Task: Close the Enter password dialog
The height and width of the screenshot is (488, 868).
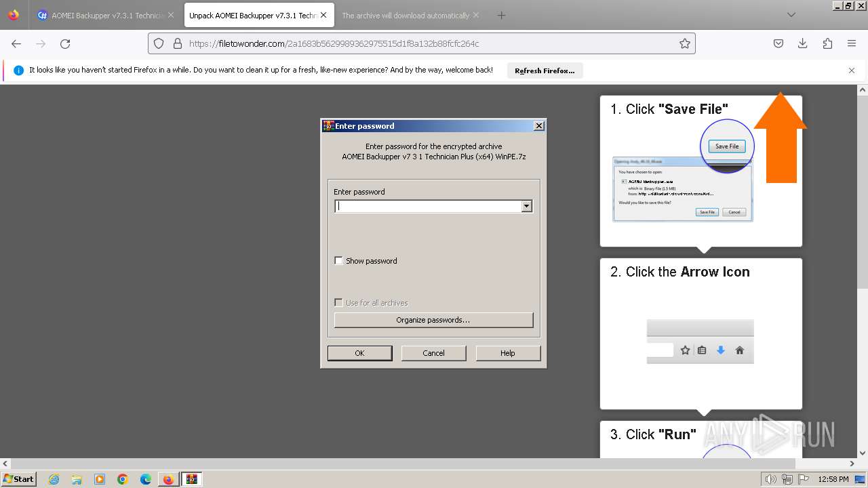Action: 539,126
